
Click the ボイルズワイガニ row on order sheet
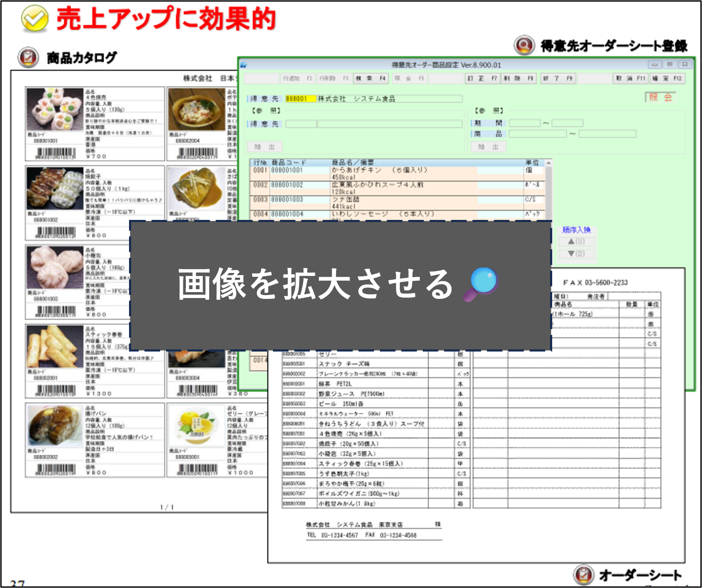click(376, 493)
